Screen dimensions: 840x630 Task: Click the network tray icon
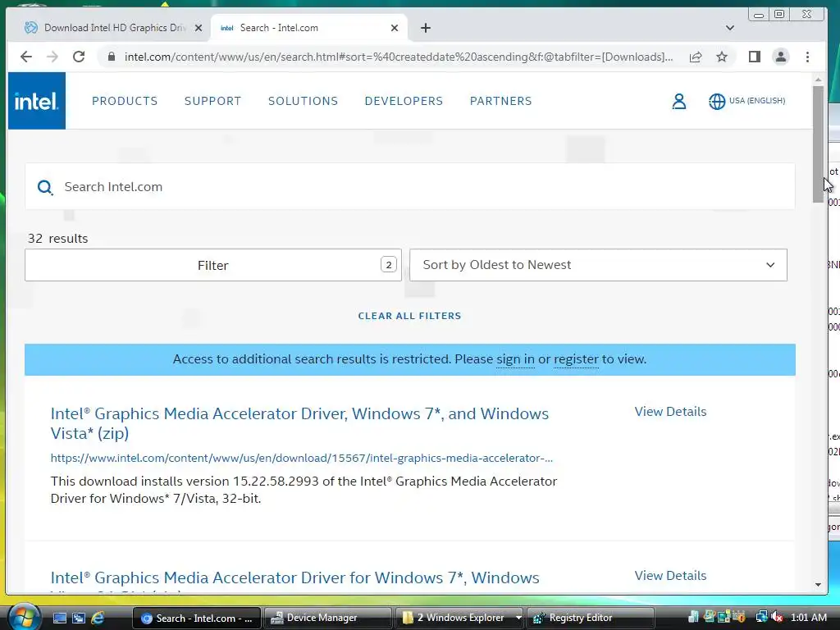coord(761,617)
